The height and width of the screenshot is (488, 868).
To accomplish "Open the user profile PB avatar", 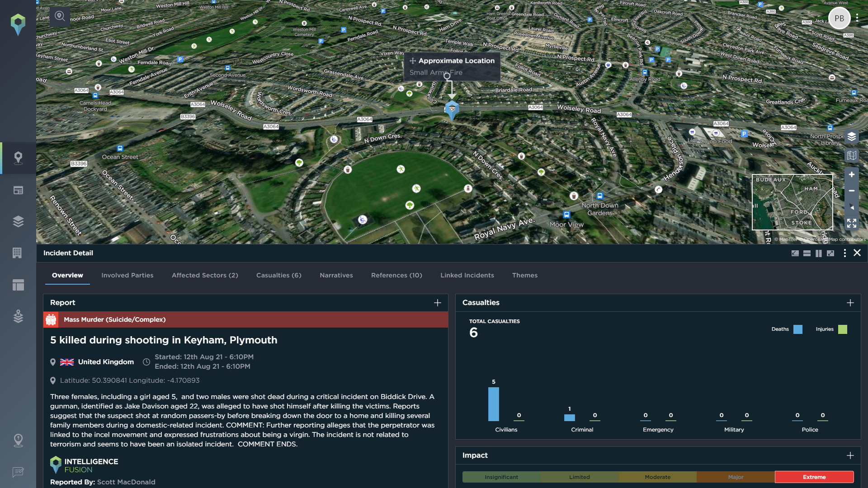I will [x=840, y=17].
